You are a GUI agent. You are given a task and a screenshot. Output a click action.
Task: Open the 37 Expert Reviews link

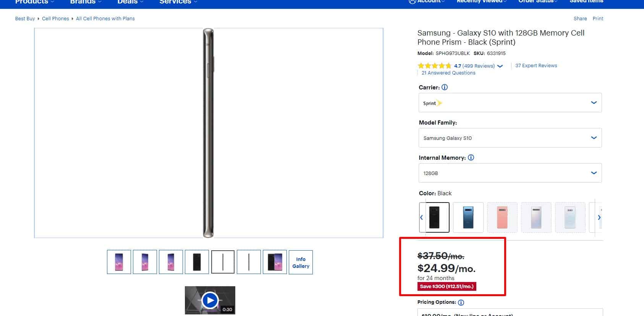click(x=536, y=66)
